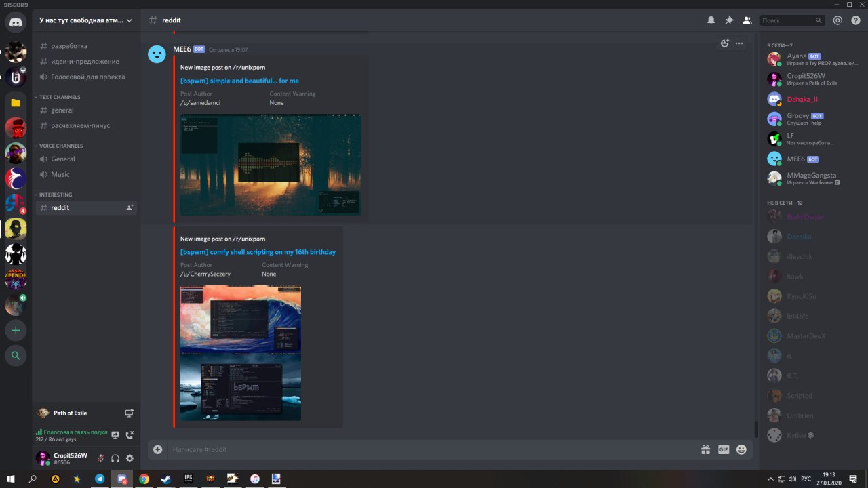868x488 pixels.
Task: Attach a file with the plus button
Action: pos(157,449)
